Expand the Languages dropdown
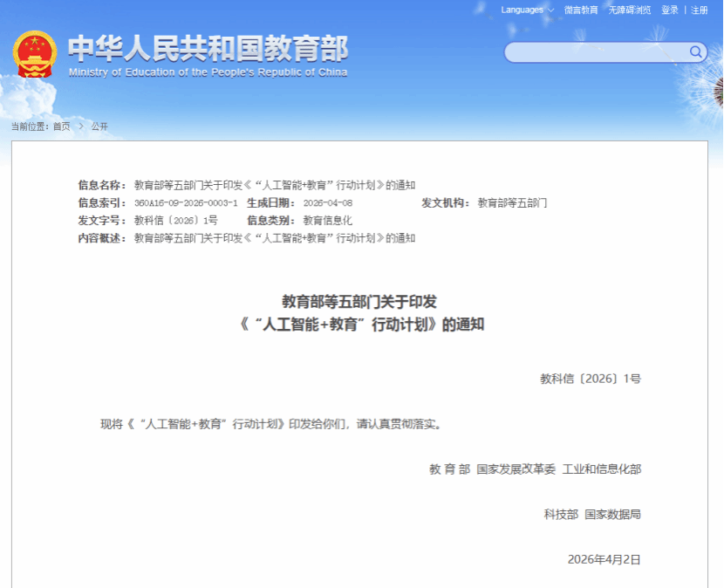This screenshot has width=724, height=588. pos(528,10)
